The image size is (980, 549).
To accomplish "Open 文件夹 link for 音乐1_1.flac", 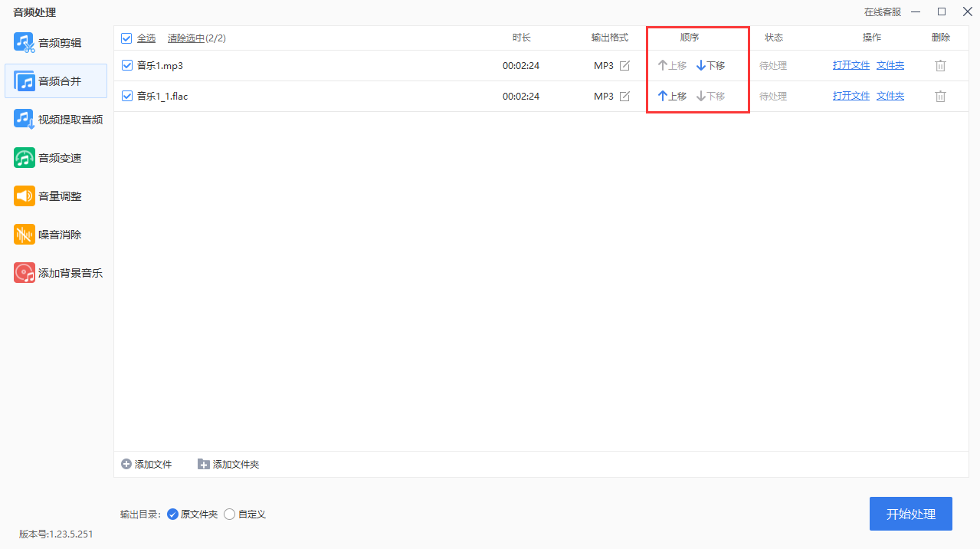I will pyautogui.click(x=890, y=97).
